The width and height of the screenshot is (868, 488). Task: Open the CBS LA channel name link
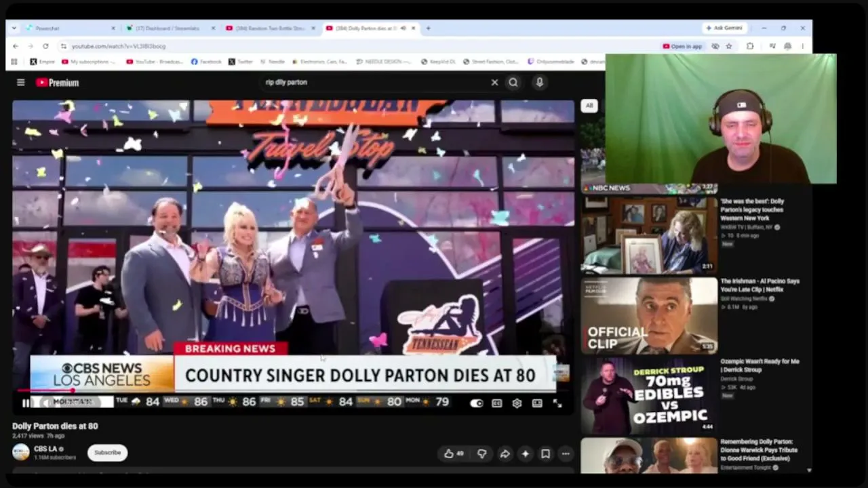(x=45, y=449)
